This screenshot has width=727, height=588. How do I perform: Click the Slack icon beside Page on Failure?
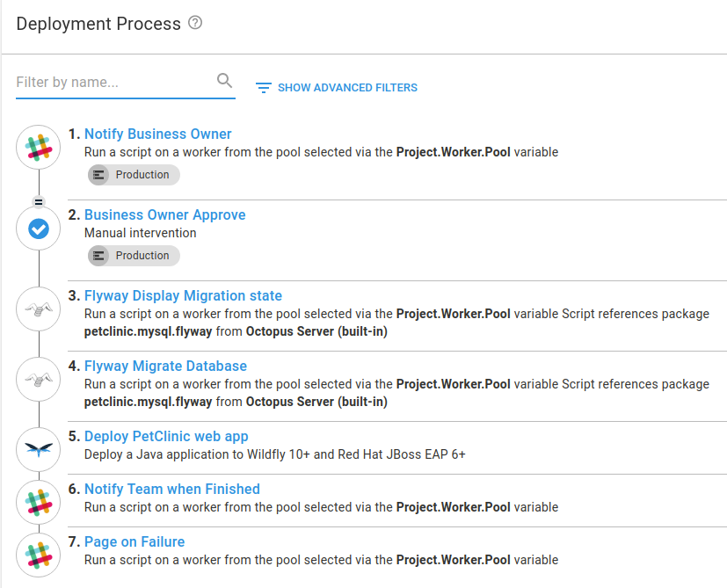pos(38,555)
